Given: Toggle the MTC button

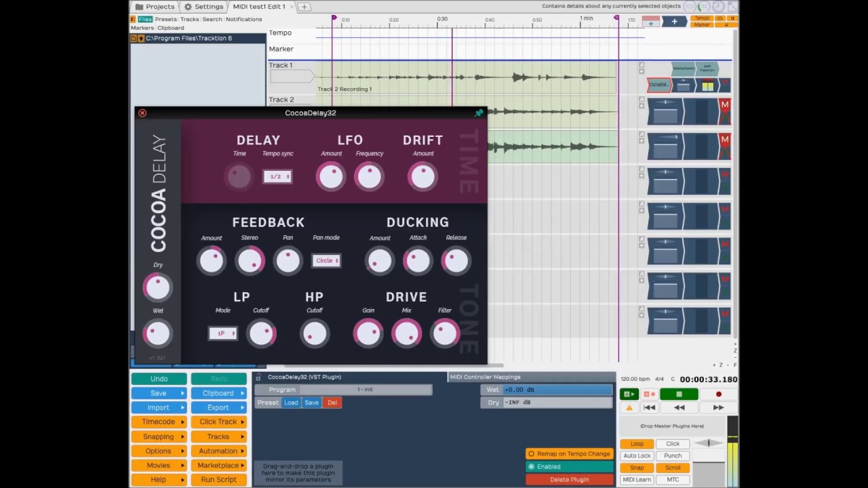Looking at the screenshot, I should click(673, 480).
